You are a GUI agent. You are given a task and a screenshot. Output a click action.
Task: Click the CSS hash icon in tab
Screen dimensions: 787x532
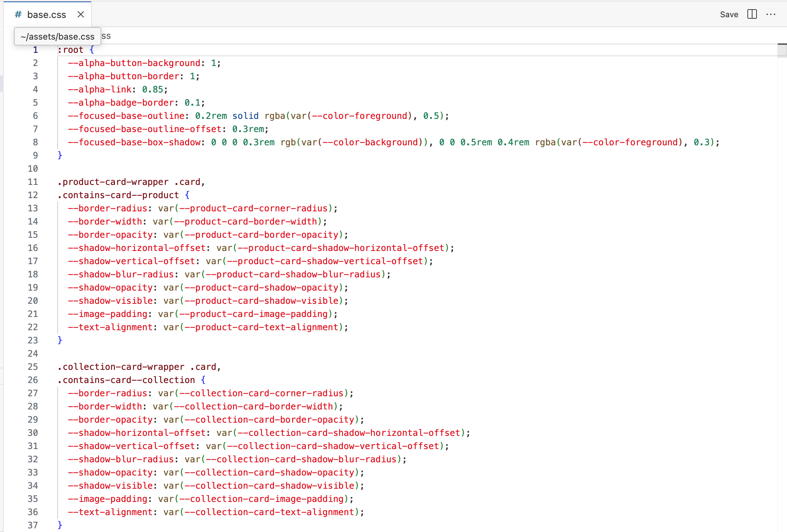click(18, 14)
